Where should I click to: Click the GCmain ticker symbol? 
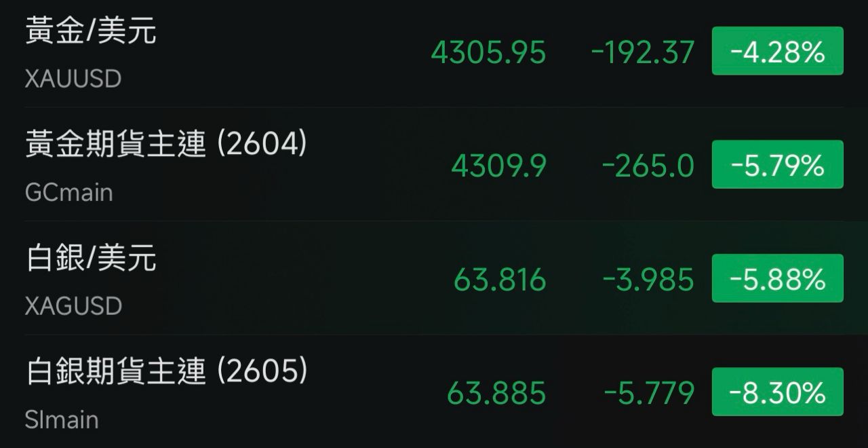tap(68, 193)
